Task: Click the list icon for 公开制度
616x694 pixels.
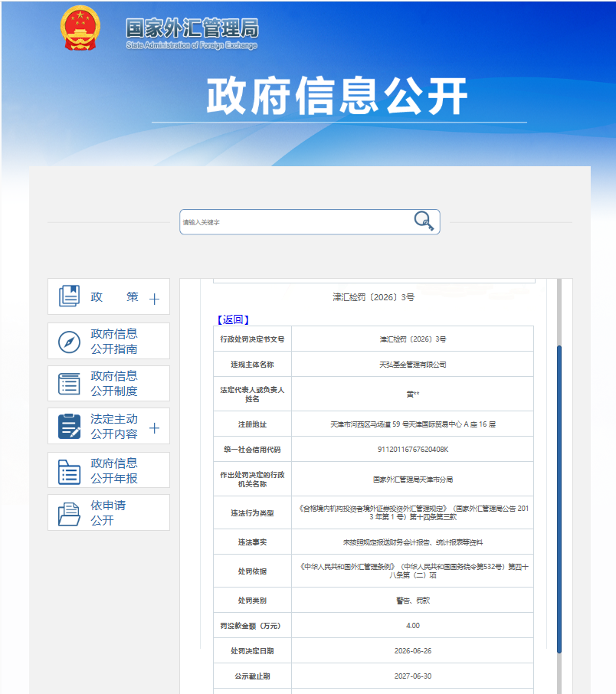Action: point(69,384)
